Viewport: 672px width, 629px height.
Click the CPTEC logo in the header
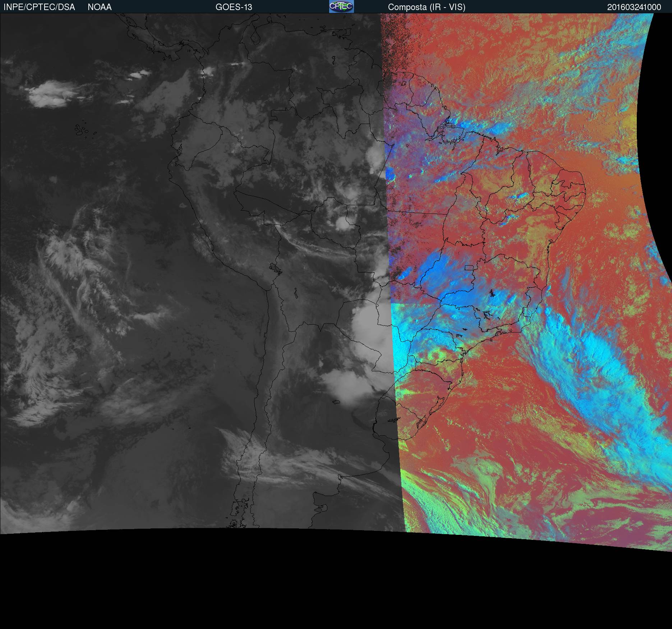coord(341,6)
